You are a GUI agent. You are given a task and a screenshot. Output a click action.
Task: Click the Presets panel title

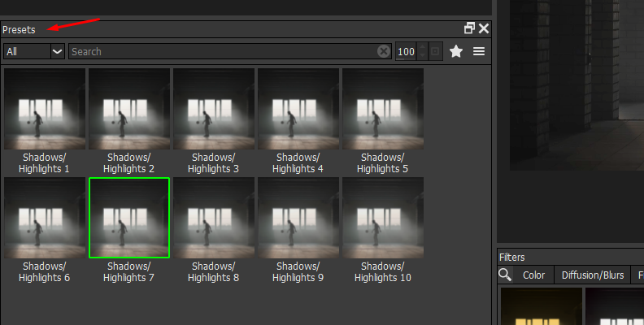pyautogui.click(x=19, y=29)
